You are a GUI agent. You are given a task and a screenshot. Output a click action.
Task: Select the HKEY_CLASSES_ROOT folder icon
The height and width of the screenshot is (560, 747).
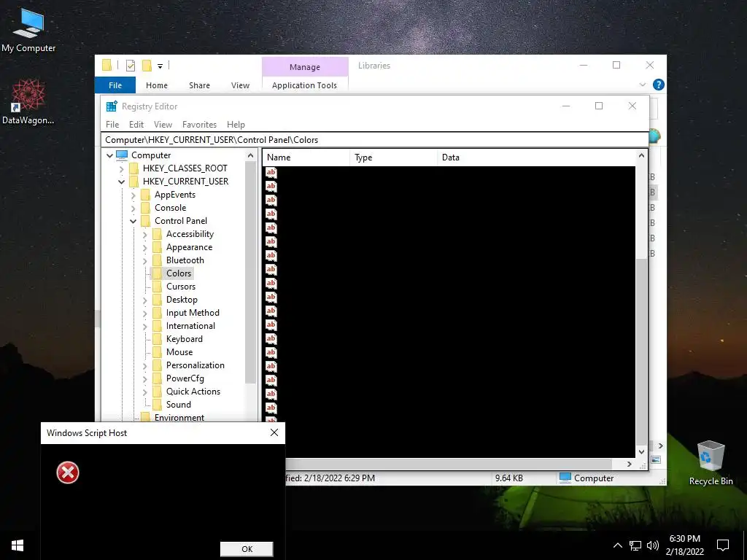coord(134,168)
